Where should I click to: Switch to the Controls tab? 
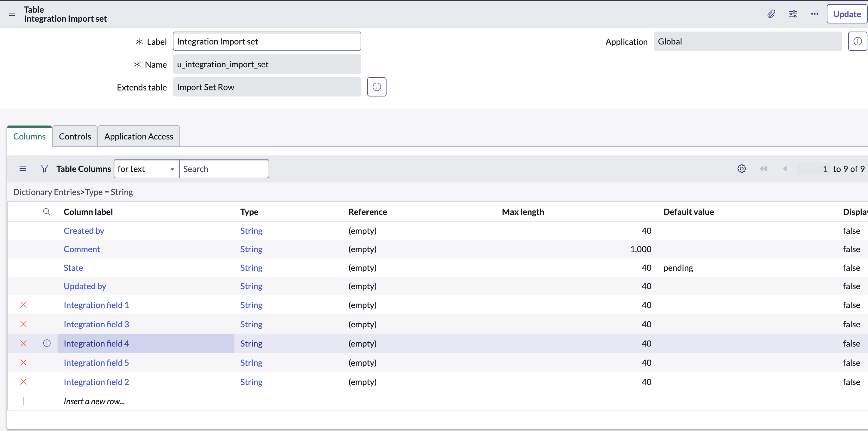click(x=75, y=136)
